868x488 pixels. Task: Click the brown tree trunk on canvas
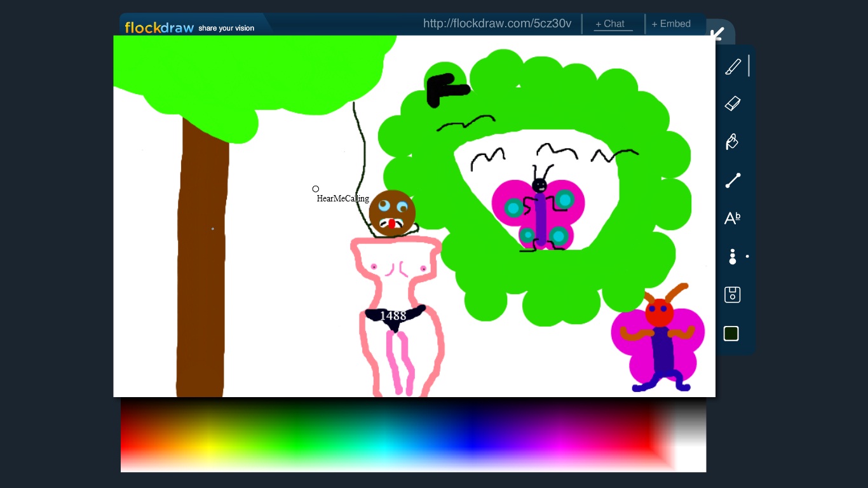pos(202,267)
